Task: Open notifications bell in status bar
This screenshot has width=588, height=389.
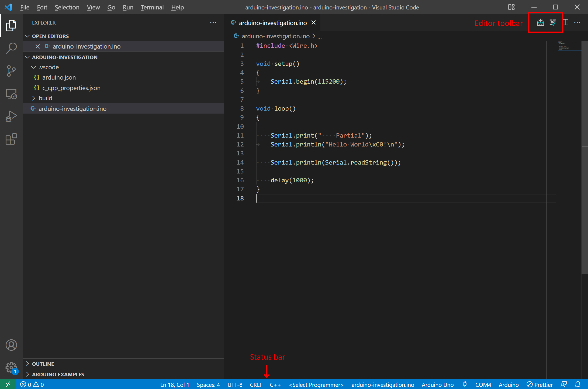Action: [578, 384]
